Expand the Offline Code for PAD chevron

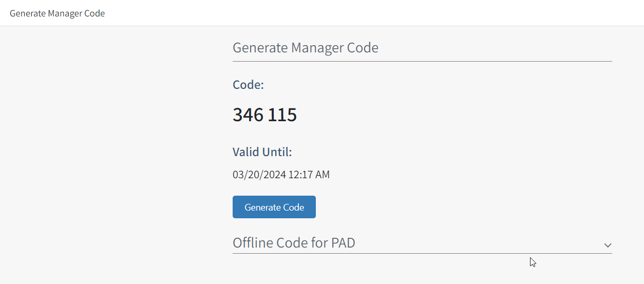coord(608,245)
